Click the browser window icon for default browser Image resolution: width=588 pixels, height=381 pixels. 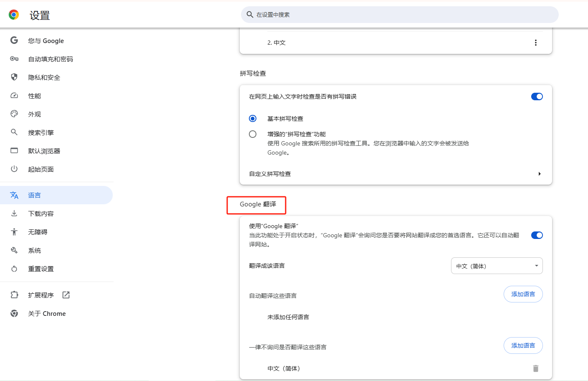pyautogui.click(x=14, y=151)
